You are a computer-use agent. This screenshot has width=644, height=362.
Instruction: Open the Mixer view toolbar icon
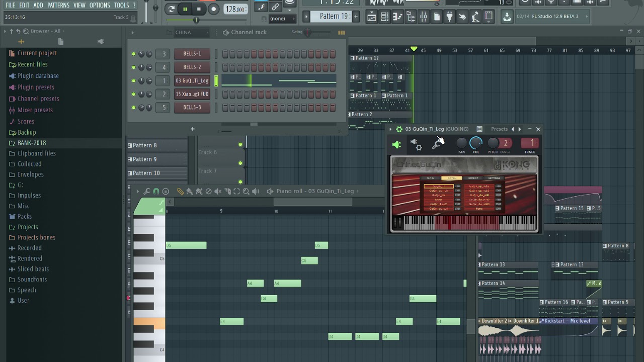(423, 17)
